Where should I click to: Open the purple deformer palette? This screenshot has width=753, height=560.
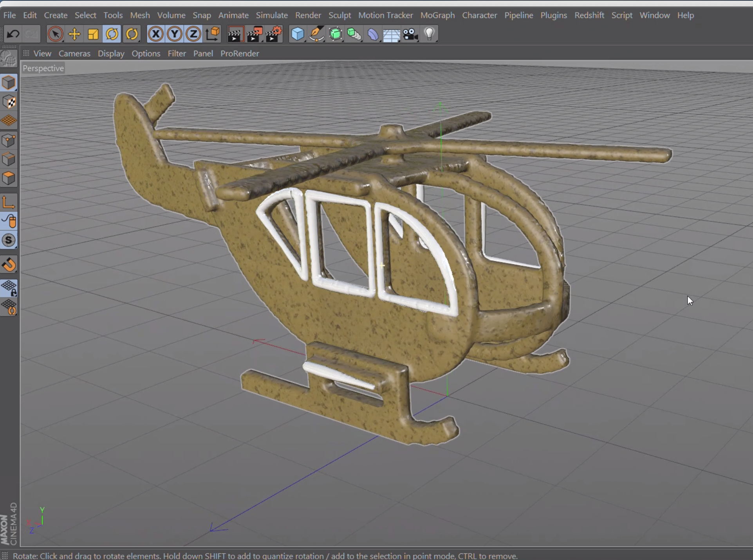click(373, 34)
